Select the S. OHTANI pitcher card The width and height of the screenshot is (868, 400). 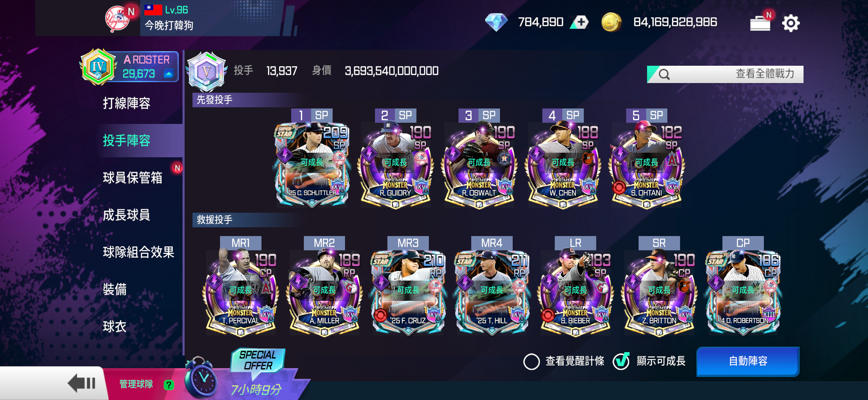[x=646, y=165]
